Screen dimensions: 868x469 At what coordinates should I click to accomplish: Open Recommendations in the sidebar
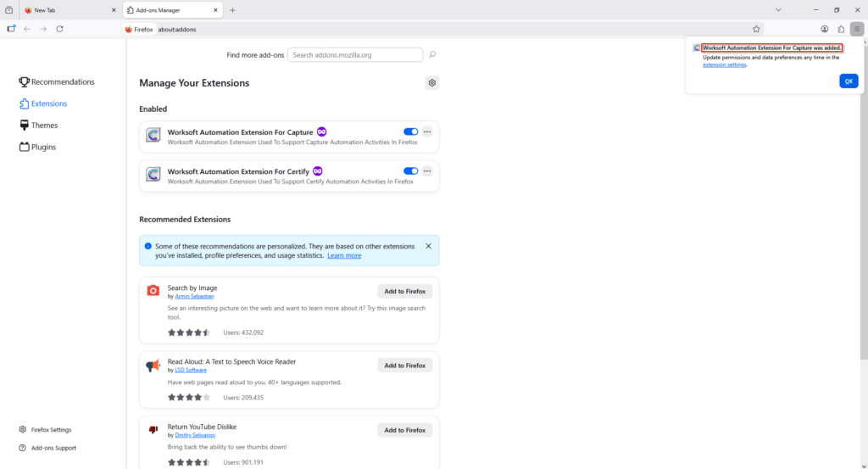pos(57,82)
